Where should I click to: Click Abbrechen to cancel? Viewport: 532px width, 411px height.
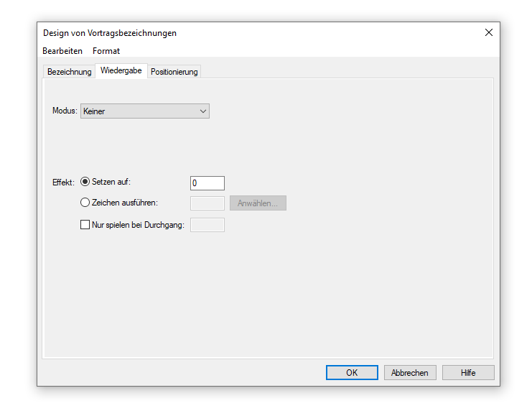410,372
